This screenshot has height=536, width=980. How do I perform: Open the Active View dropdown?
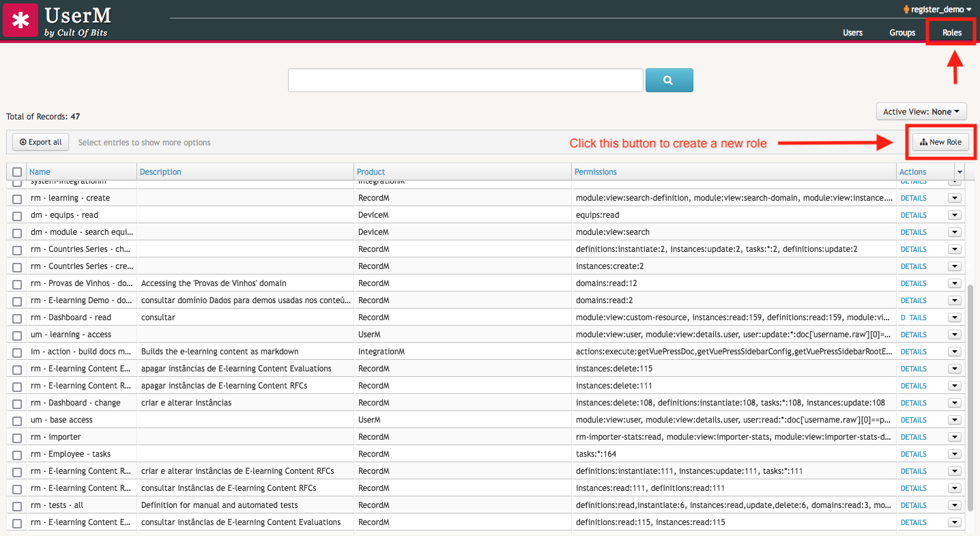921,111
